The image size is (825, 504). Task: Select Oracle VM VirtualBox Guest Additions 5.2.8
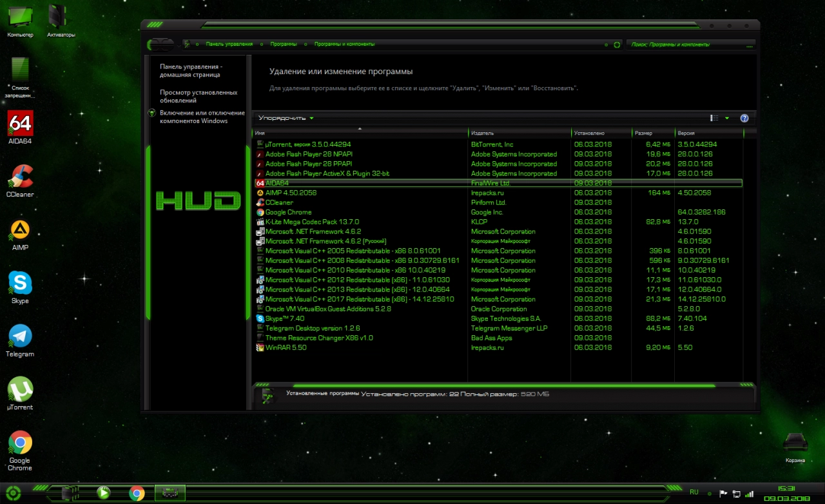coord(498,309)
